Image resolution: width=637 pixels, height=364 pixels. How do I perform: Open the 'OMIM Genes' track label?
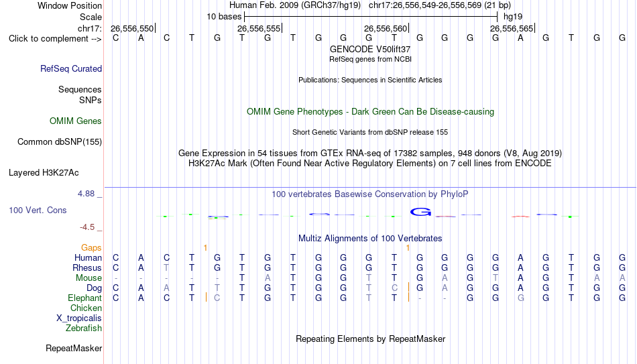[x=76, y=121]
